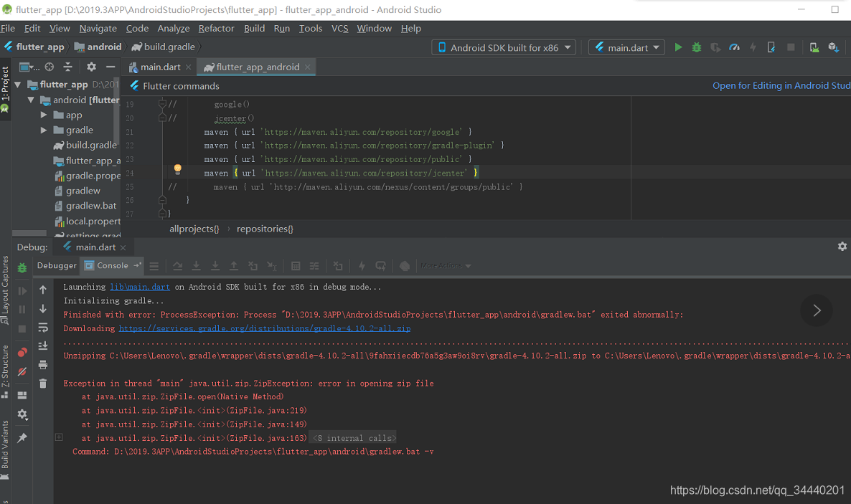Open the Layout Captures side tool window
851x504 pixels.
[5, 290]
